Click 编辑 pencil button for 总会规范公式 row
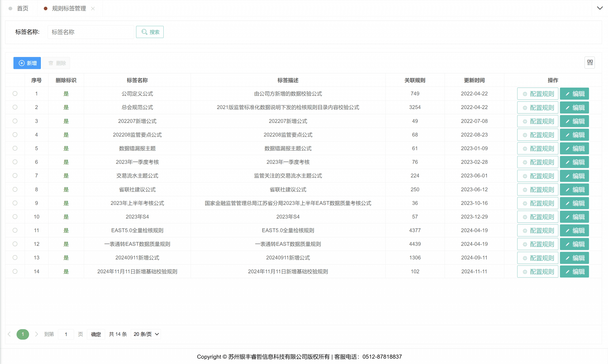The image size is (608, 364). (574, 107)
